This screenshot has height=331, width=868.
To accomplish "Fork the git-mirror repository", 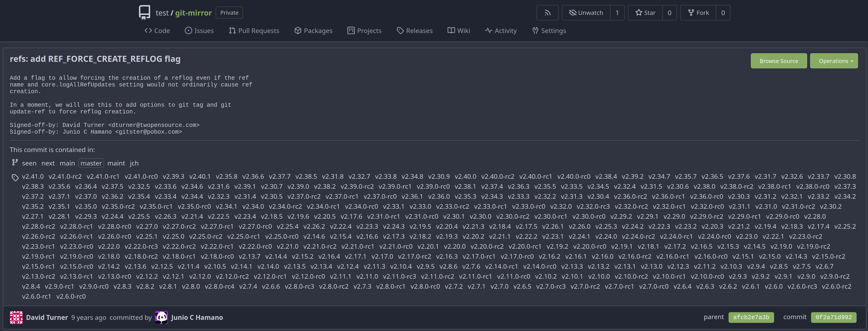I will pyautogui.click(x=698, y=13).
